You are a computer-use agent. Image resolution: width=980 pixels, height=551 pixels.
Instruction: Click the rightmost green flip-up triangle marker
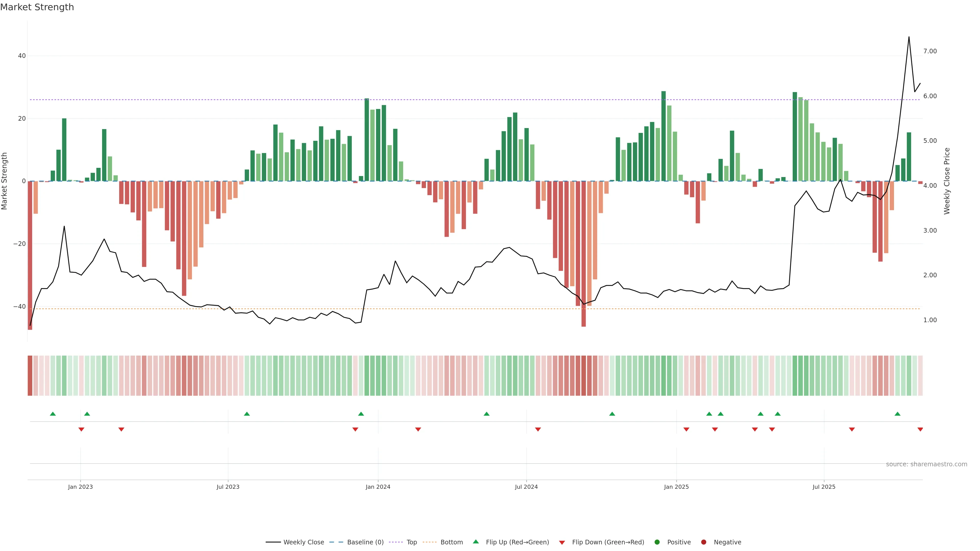click(898, 414)
